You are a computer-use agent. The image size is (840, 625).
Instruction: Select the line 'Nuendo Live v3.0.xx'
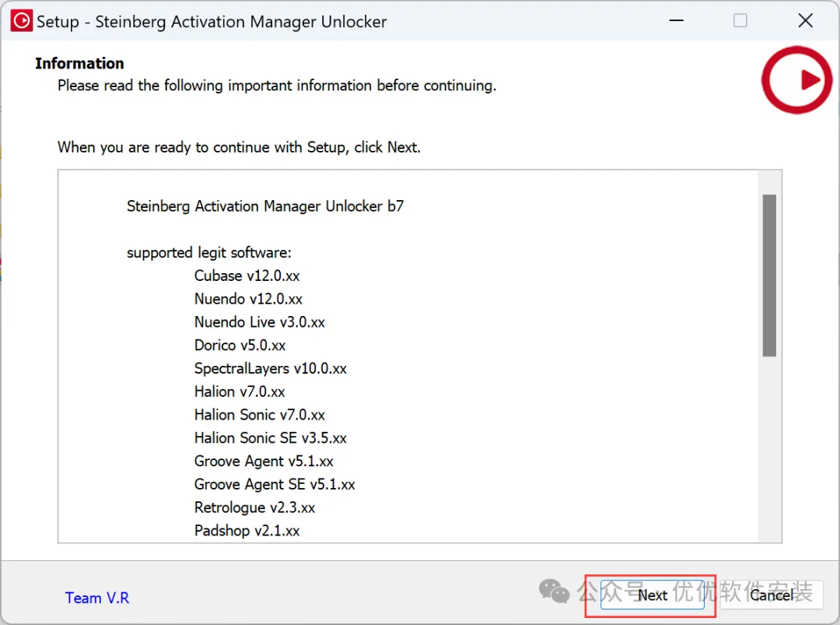pos(260,321)
